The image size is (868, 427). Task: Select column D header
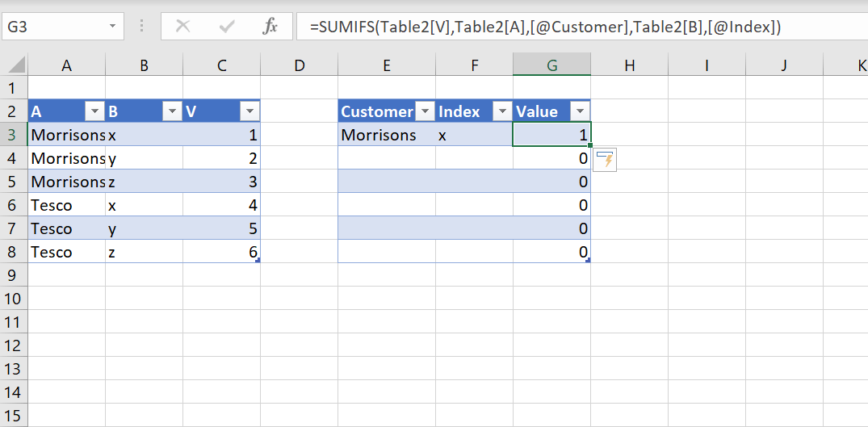pyautogui.click(x=300, y=66)
